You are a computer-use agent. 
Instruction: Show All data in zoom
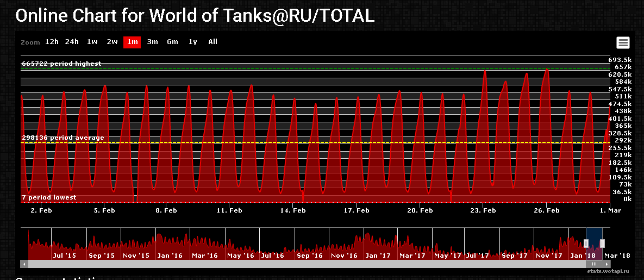pyautogui.click(x=212, y=42)
